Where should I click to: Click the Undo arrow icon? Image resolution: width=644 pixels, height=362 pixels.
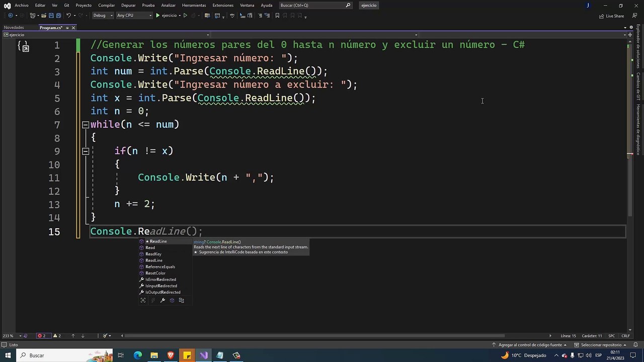point(69,16)
